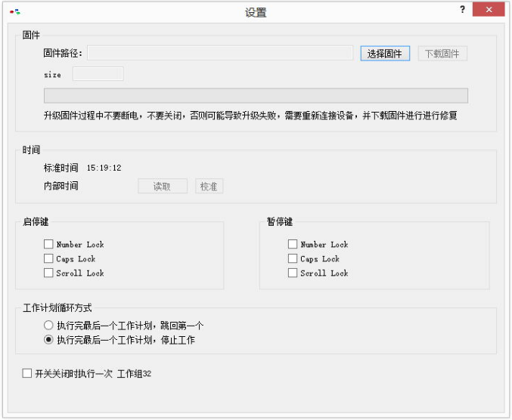Click the 读取 time button
The width and height of the screenshot is (512, 420).
[x=163, y=186]
